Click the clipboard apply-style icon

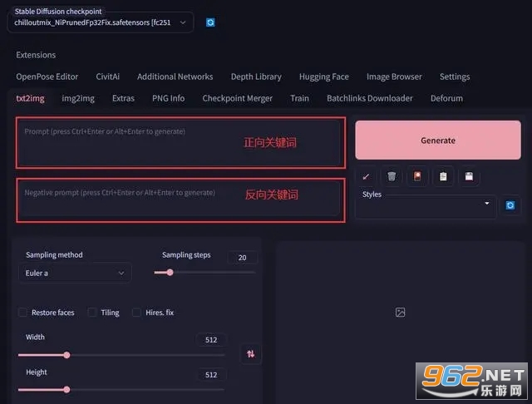[x=443, y=176]
